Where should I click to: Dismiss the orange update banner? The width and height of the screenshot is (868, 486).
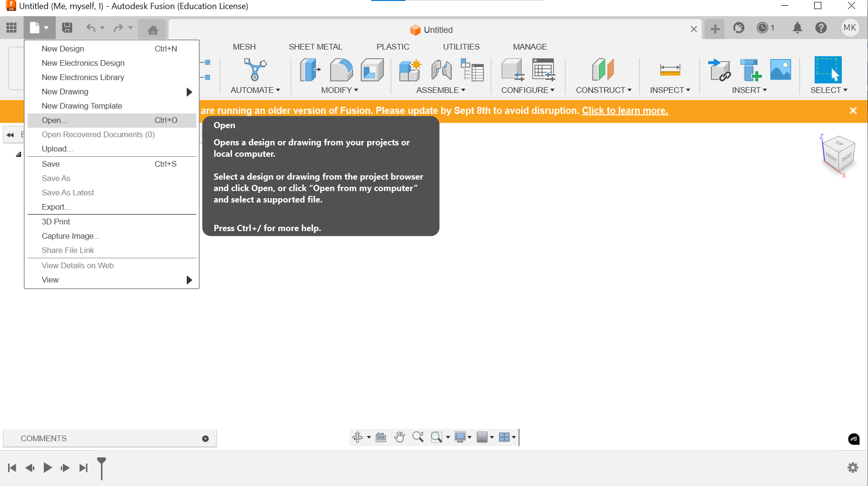[853, 111]
